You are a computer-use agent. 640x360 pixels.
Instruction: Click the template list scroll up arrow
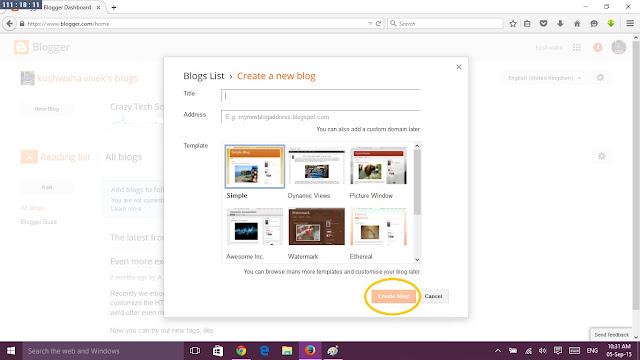pos(417,146)
